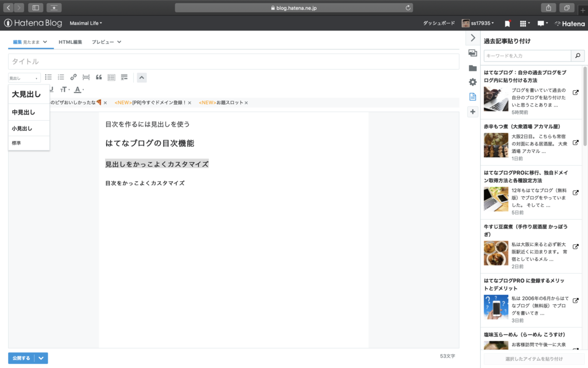Select the 塩味玉らーめん article title
The height and width of the screenshot is (368, 588).
[x=524, y=335]
